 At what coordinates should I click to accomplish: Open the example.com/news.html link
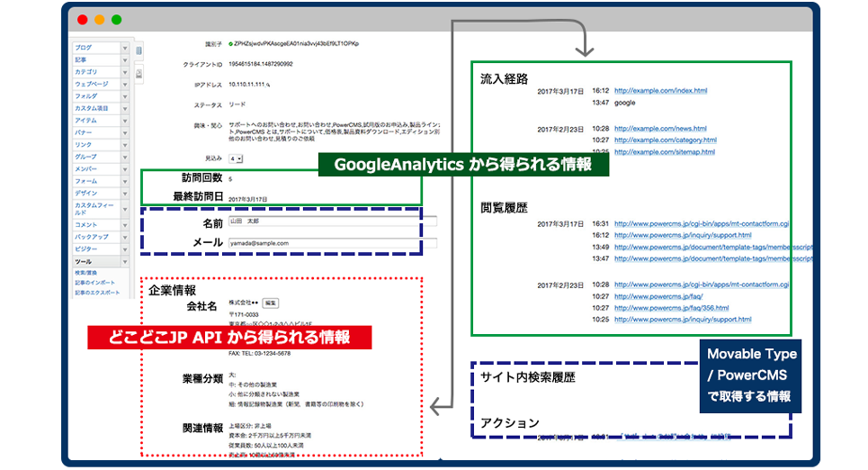click(660, 129)
